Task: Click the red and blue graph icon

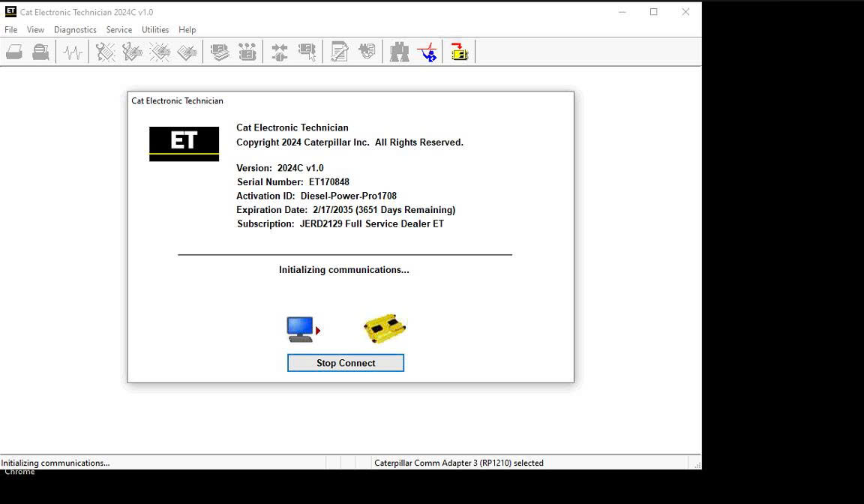Action: click(x=427, y=52)
